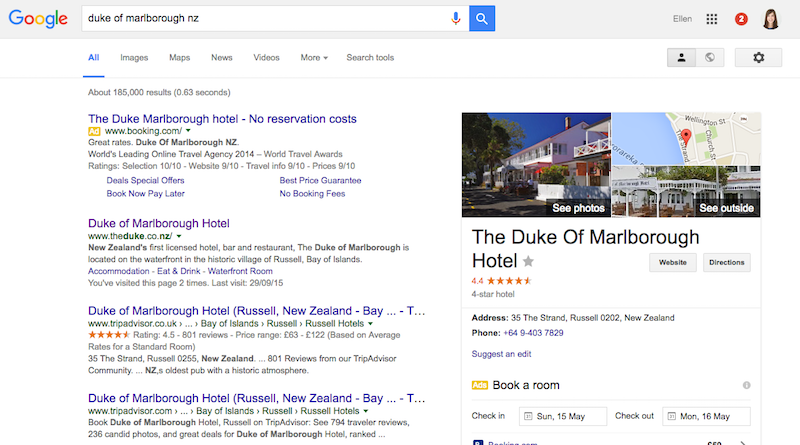This screenshot has width=800, height=445.
Task: Open notifications badge showing 2
Action: [741, 19]
